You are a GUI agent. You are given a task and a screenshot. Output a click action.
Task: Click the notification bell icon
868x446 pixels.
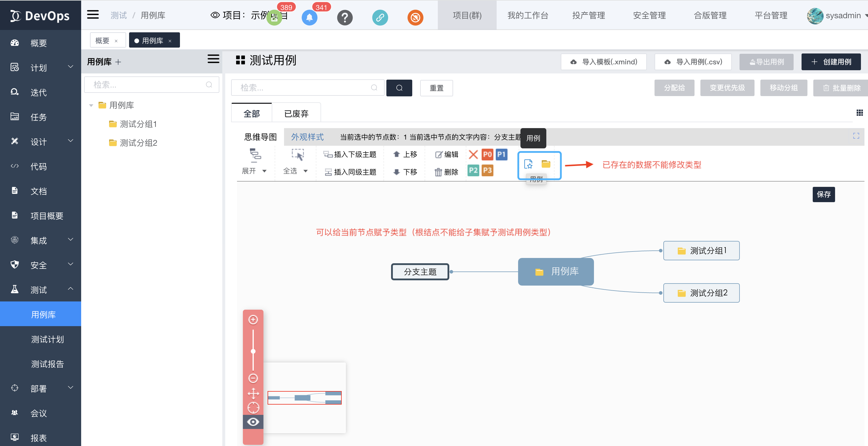point(309,18)
